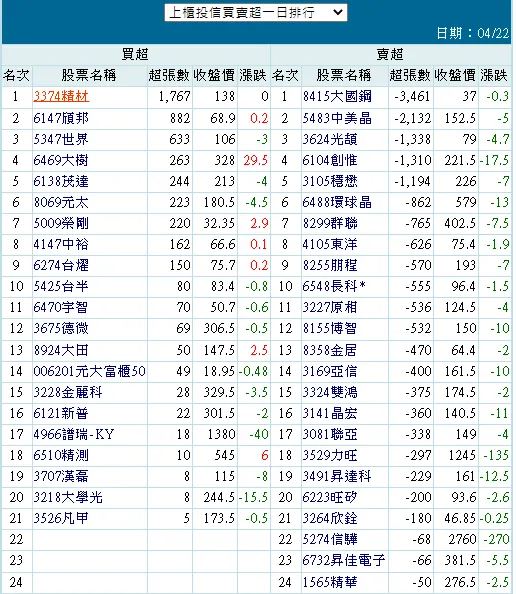Click the 29.5 price change value

[x=256, y=161]
